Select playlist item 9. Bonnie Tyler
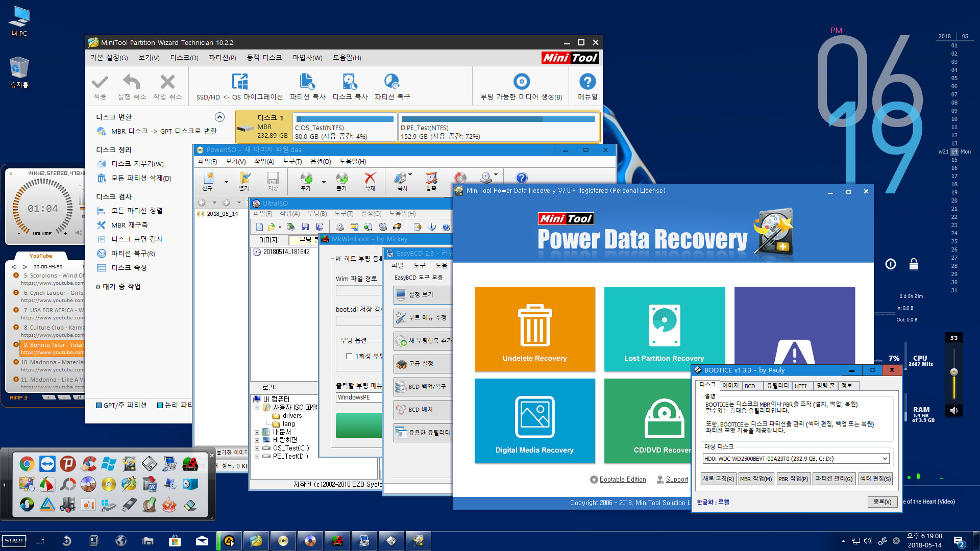The height and width of the screenshot is (551, 980). click(x=52, y=348)
